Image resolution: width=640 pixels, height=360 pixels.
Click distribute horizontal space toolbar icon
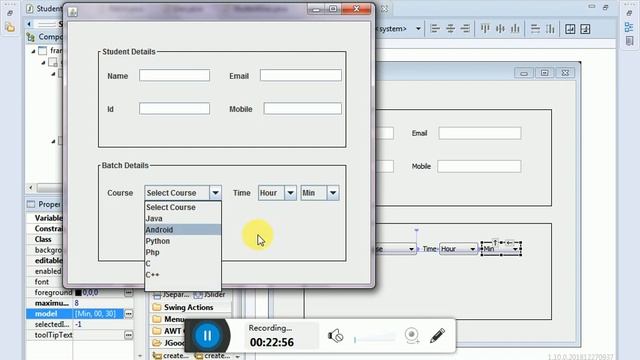550,29
